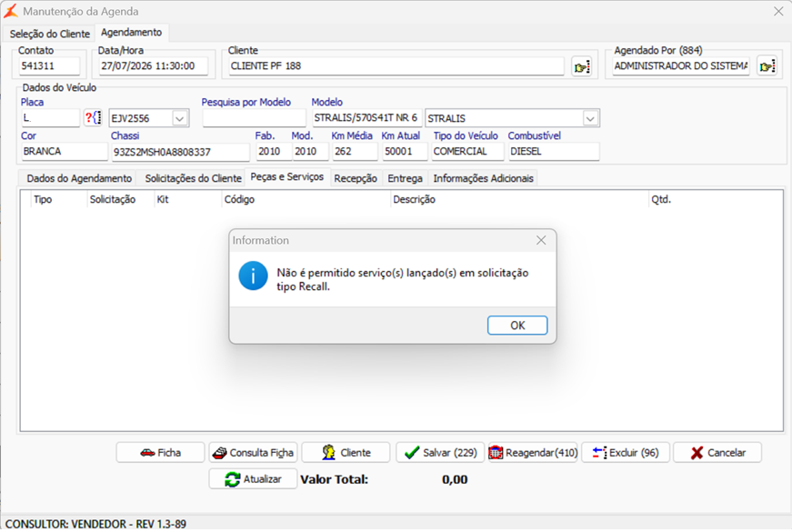Click Reagendar(410) button
Screen dimensions: 792x532
[533, 453]
